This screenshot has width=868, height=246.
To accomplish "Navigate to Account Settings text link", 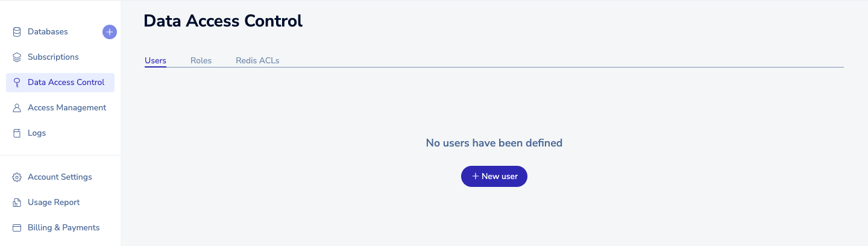I will point(60,177).
